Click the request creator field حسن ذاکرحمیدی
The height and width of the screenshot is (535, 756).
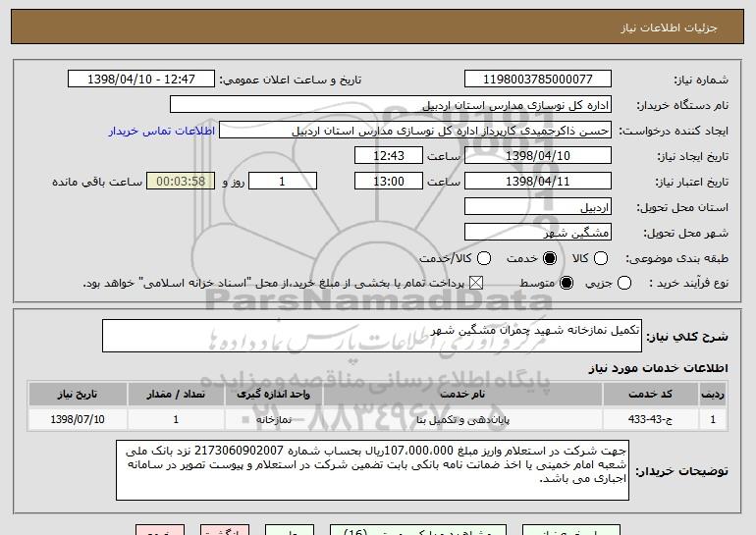point(415,131)
